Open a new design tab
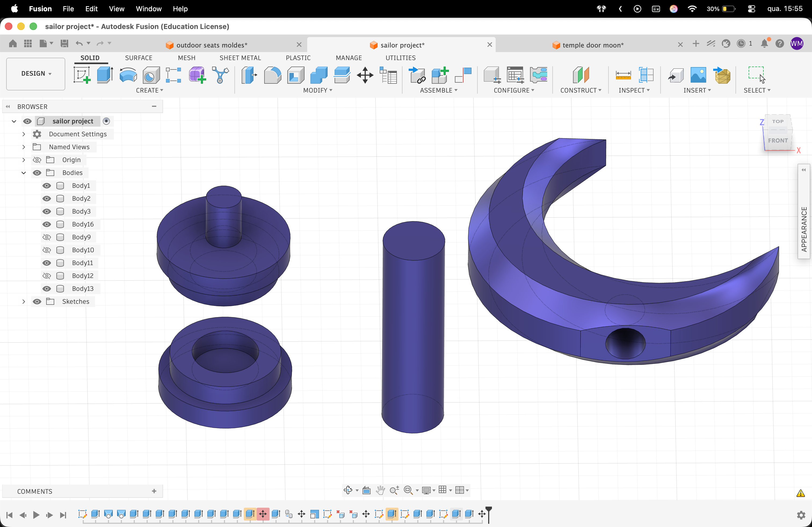Viewport: 812px width, 527px height. pos(696,43)
